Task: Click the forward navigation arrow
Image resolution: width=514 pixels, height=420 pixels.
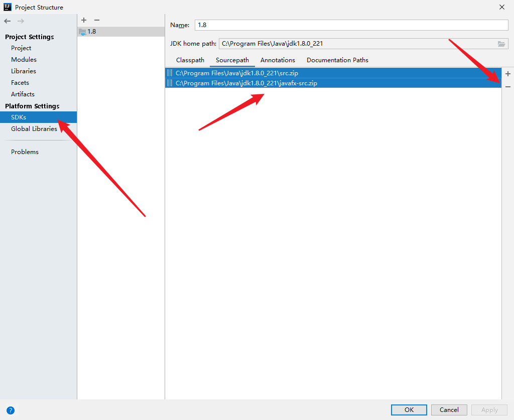Action: (21, 21)
